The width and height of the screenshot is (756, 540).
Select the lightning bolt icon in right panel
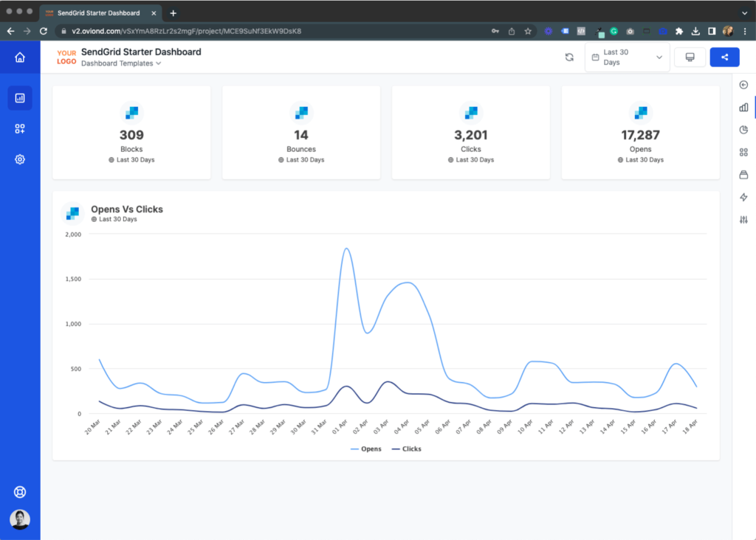coord(744,197)
